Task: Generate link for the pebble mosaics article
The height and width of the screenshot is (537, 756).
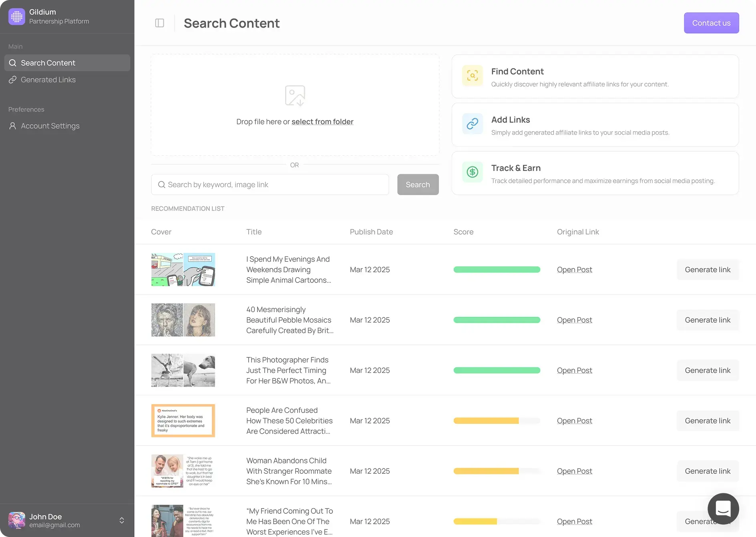Action: coord(708,320)
